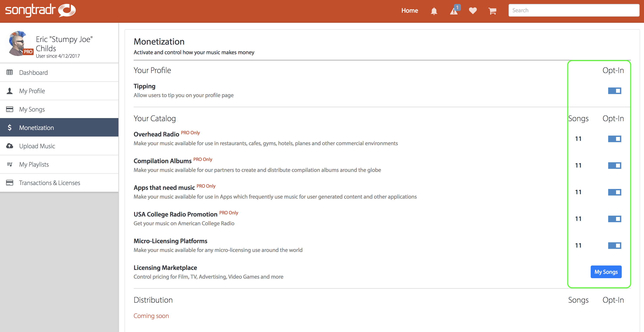Click the Apps that need music heading
The image size is (644, 332).
[164, 187]
